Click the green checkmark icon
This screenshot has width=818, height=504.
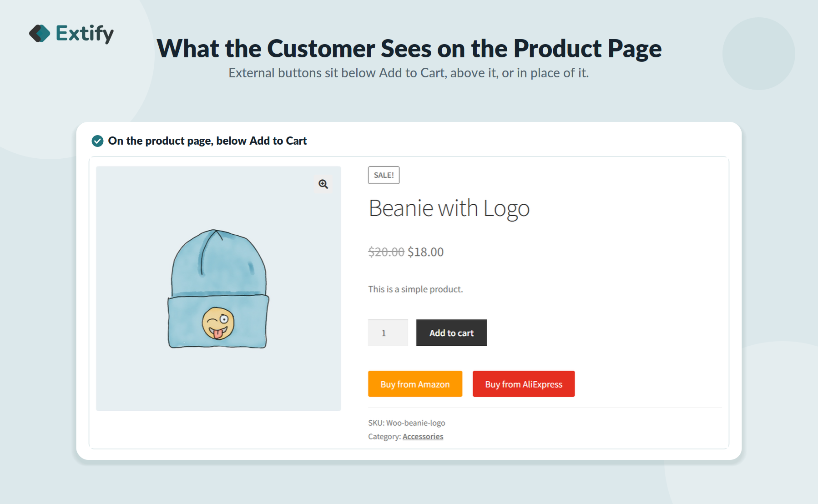pos(97,141)
